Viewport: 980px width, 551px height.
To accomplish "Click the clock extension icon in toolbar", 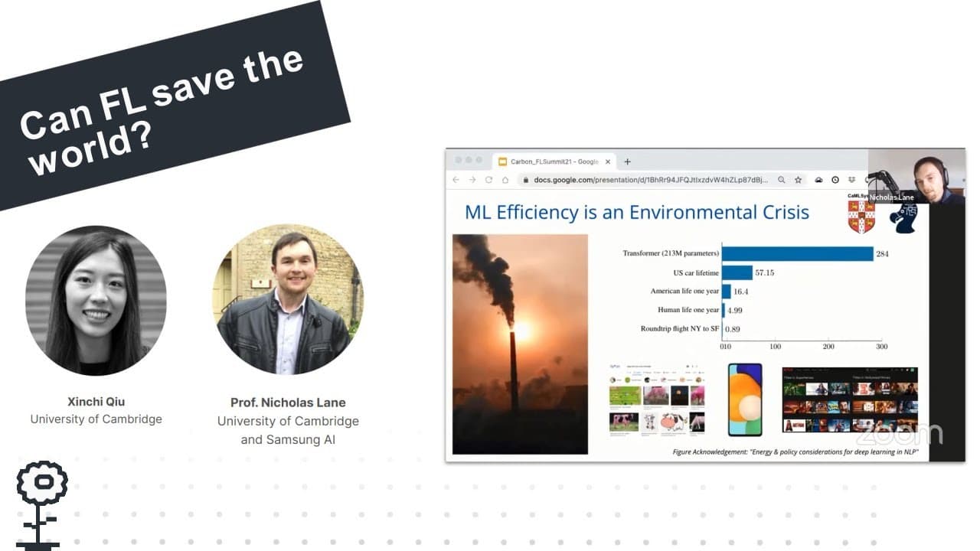I will pos(835,180).
